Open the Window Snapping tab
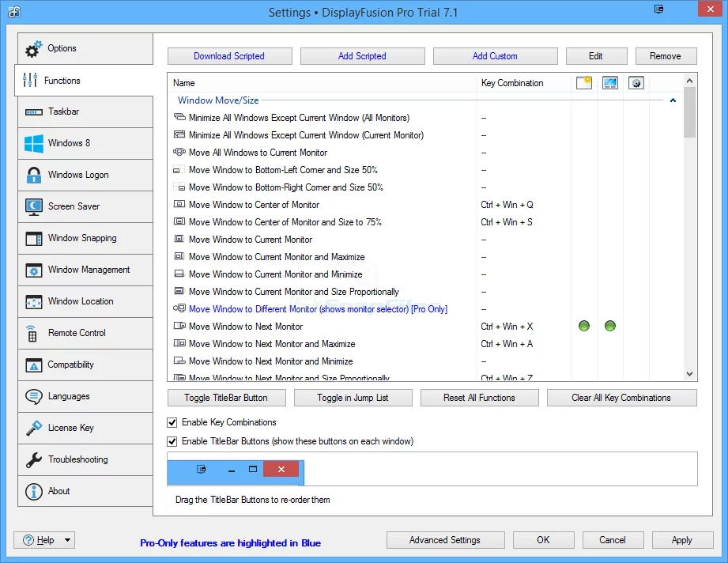Image resolution: width=728 pixels, height=563 pixels. (x=84, y=238)
